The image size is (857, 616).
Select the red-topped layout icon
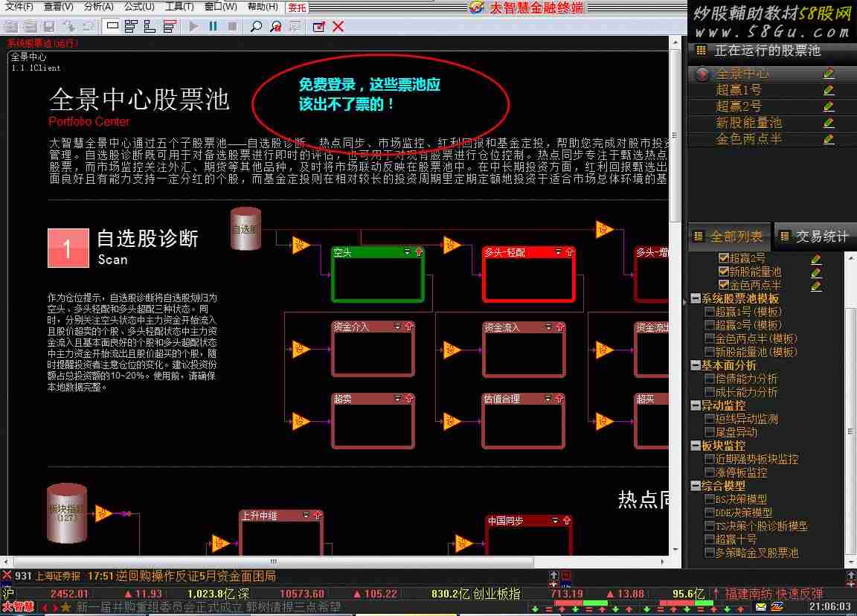[170, 26]
